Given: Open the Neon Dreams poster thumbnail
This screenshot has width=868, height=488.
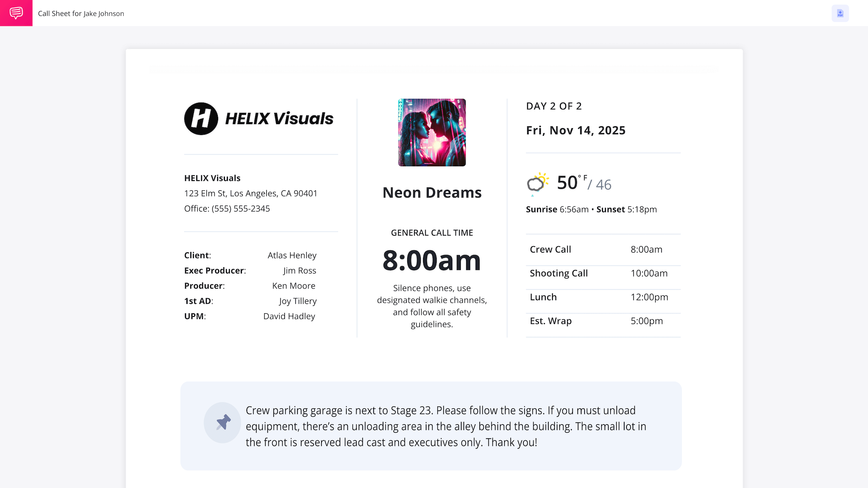Looking at the screenshot, I should pyautogui.click(x=432, y=132).
